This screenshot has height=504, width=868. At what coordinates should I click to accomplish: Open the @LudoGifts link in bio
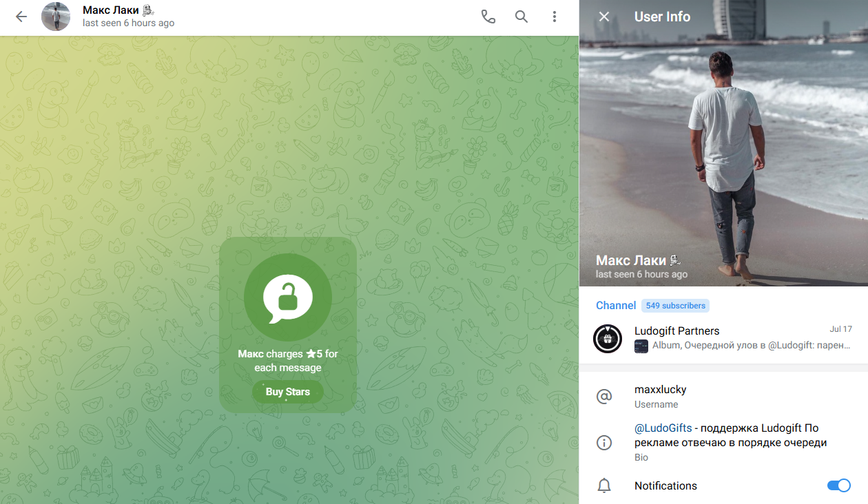[x=663, y=428]
